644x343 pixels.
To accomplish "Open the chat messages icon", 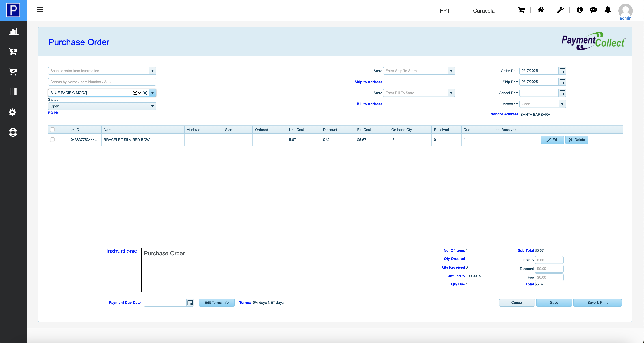I will pos(593,10).
